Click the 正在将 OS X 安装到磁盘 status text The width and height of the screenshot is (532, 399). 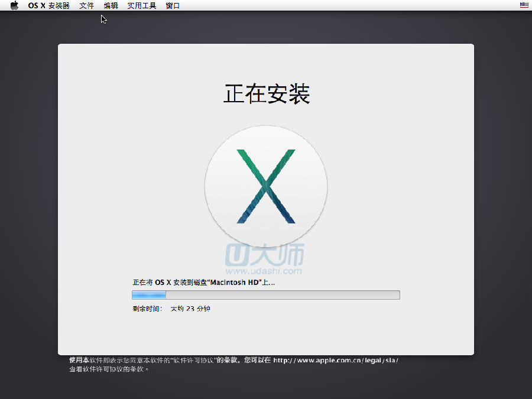[177, 283]
